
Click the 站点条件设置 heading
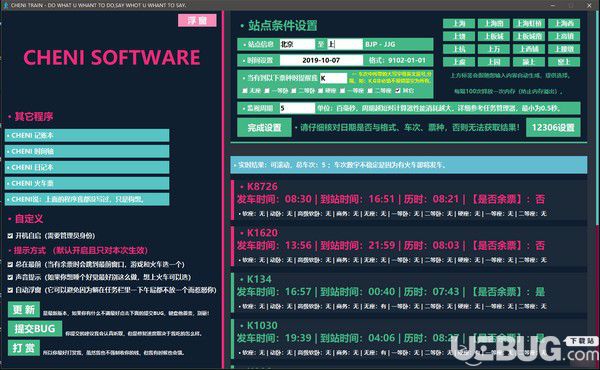(x=282, y=26)
